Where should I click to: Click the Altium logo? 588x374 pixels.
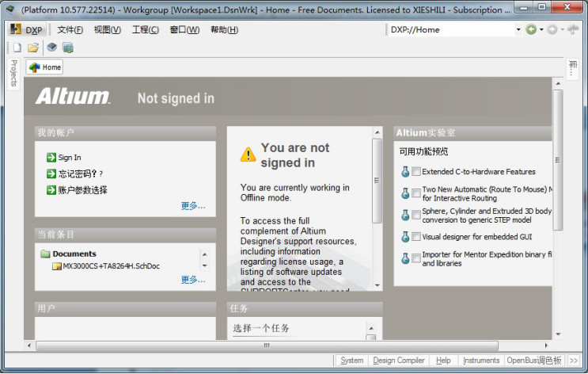[73, 96]
